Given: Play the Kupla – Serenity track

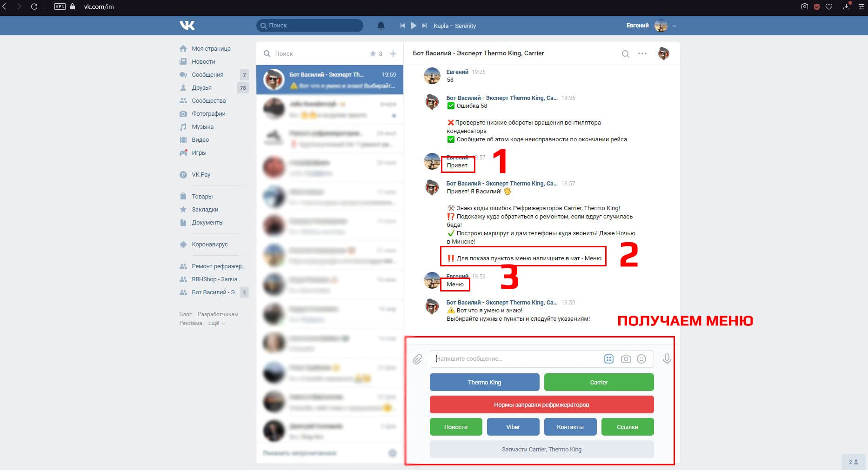Looking at the screenshot, I should 414,26.
